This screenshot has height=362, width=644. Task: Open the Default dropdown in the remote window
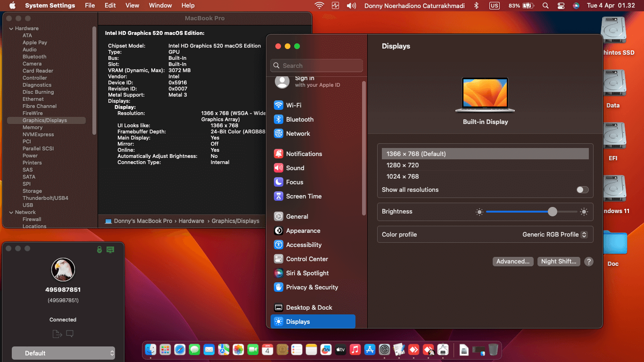[x=63, y=353]
